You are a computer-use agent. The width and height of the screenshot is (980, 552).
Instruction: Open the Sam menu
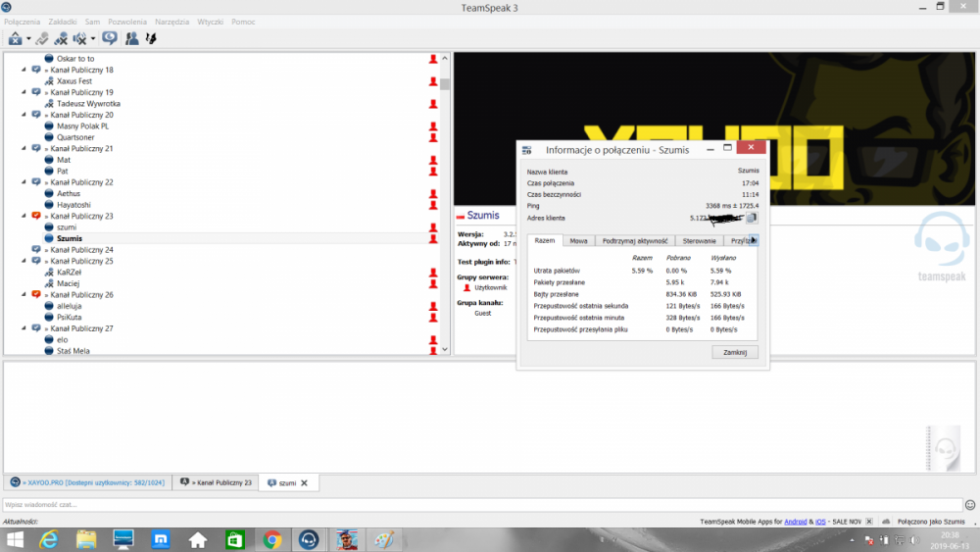(92, 22)
